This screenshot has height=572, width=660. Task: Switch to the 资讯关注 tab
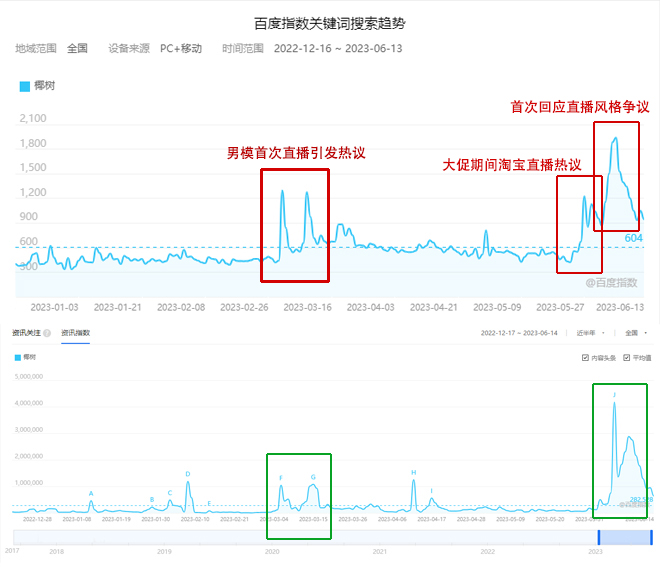pos(26,333)
